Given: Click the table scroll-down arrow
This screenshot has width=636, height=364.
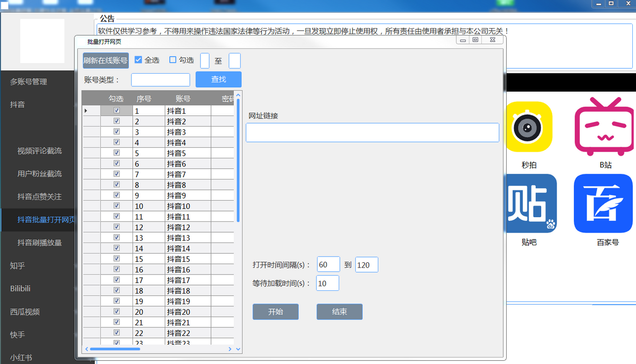Looking at the screenshot, I should [238, 349].
